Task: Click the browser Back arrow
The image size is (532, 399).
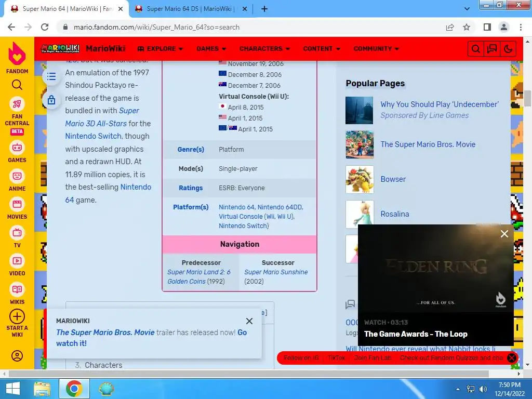Action: [x=11, y=27]
